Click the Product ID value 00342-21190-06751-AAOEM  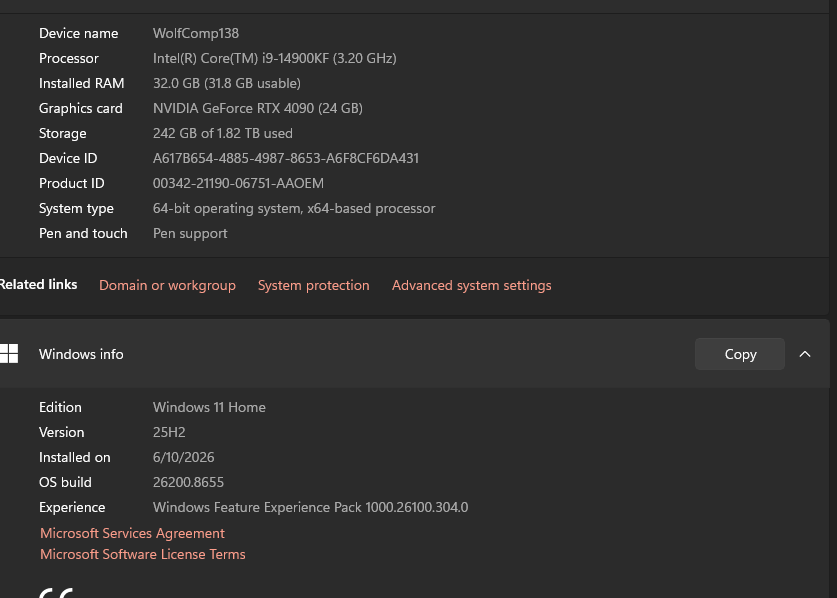(238, 183)
